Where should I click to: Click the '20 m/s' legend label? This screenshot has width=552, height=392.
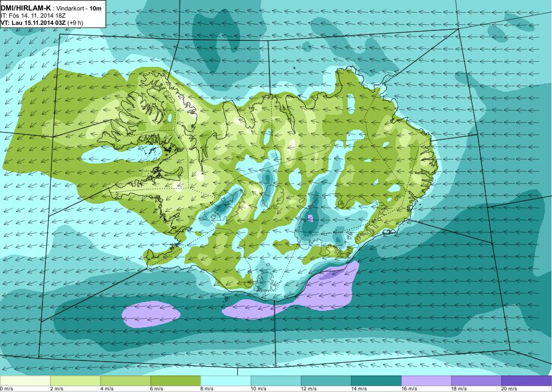pyautogui.click(x=509, y=389)
